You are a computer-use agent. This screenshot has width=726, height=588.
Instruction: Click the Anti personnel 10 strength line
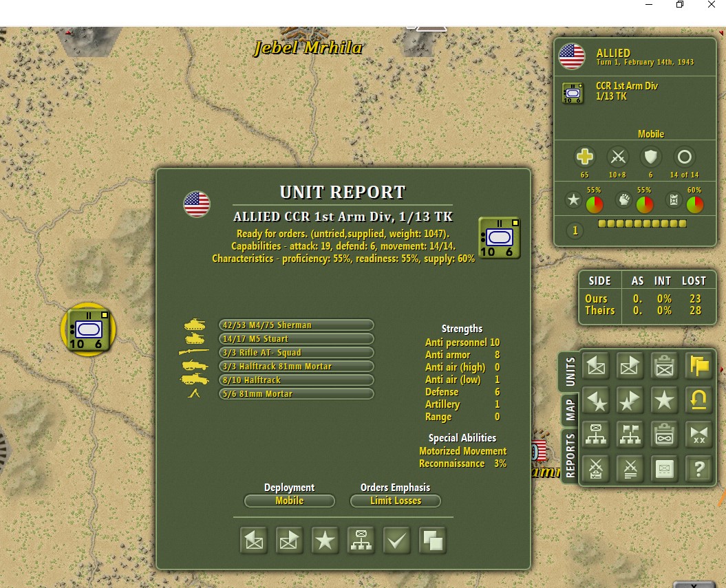point(462,342)
